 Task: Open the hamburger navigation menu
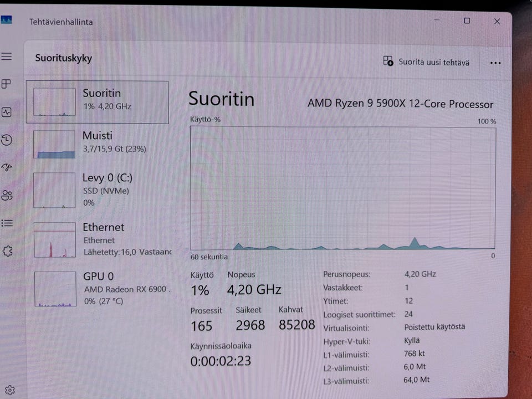6,57
